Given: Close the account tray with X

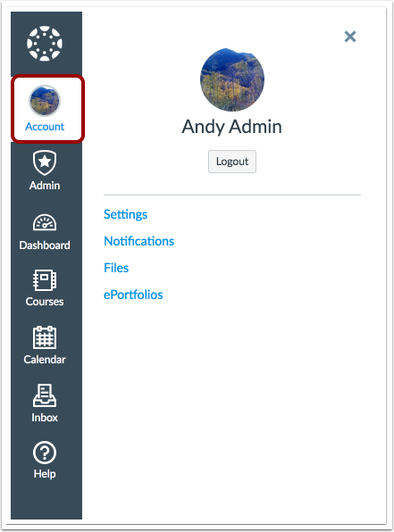Looking at the screenshot, I should click(x=350, y=37).
